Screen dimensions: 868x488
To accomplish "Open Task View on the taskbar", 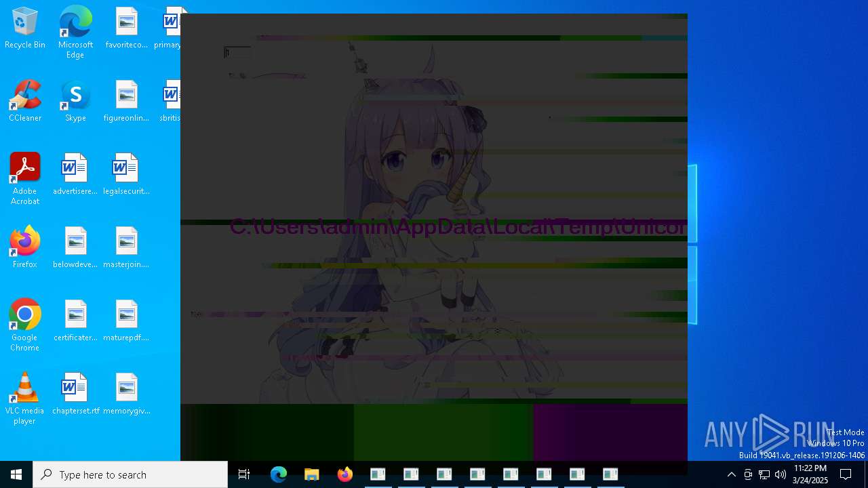I will click(x=244, y=474).
